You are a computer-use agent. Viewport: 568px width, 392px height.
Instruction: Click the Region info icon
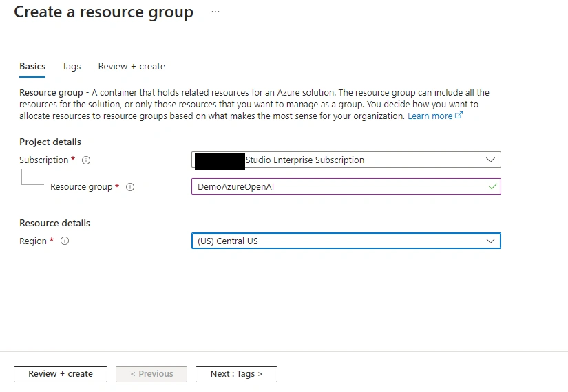point(65,241)
